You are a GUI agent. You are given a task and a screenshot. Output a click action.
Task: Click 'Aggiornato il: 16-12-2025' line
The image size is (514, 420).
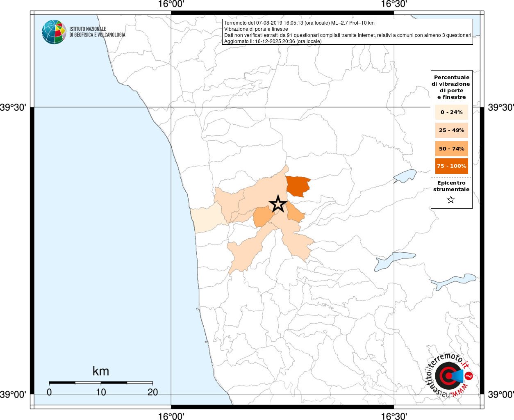tap(273, 41)
